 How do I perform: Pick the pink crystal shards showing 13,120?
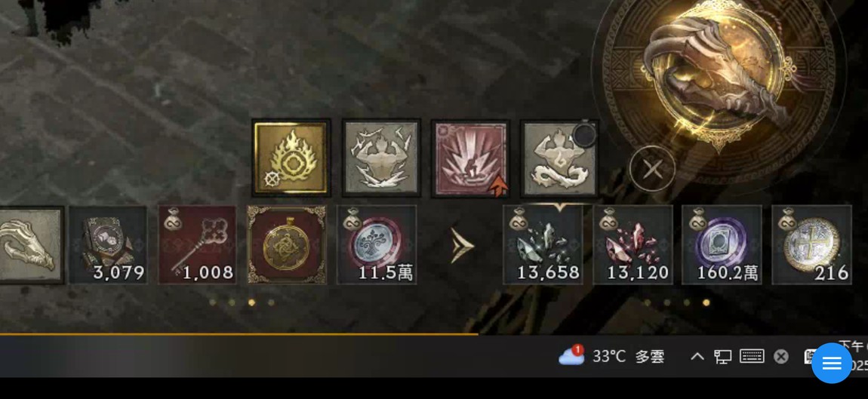coord(633,245)
